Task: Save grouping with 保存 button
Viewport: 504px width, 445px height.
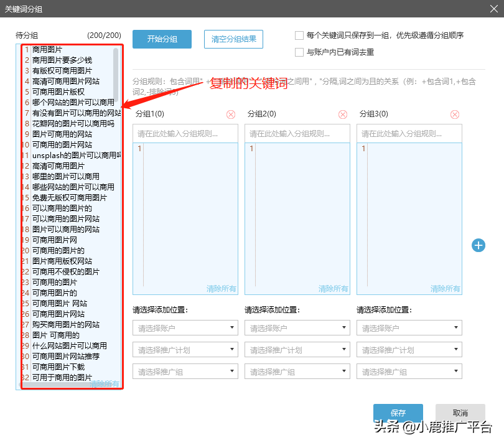Action: click(x=398, y=413)
